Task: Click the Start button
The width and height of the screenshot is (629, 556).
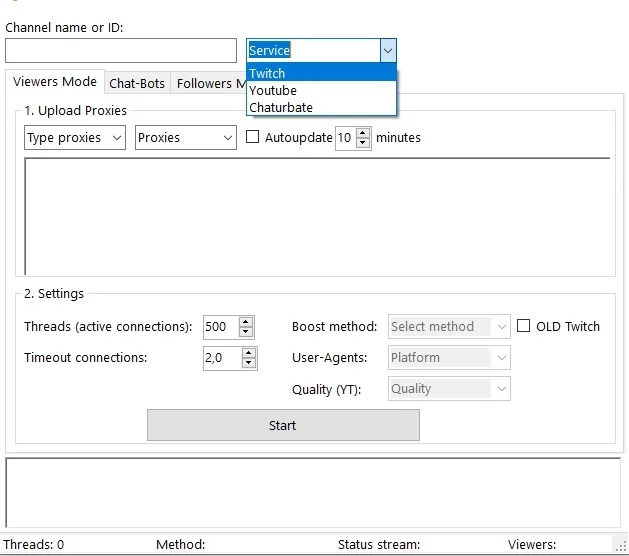Action: 283,425
